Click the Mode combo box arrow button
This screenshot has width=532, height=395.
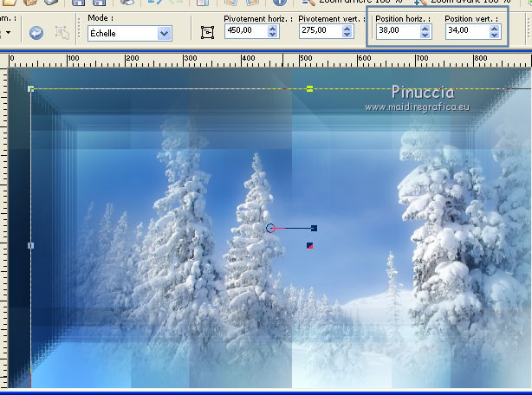point(165,34)
